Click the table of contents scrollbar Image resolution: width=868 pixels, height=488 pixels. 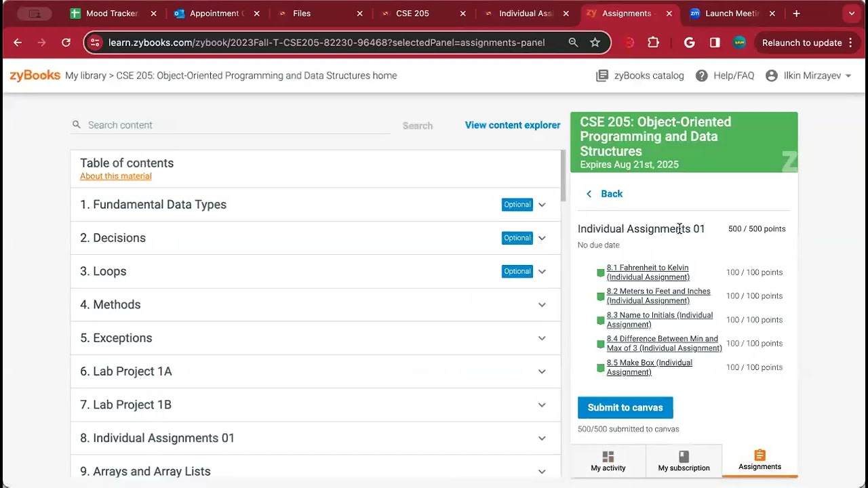(x=562, y=176)
